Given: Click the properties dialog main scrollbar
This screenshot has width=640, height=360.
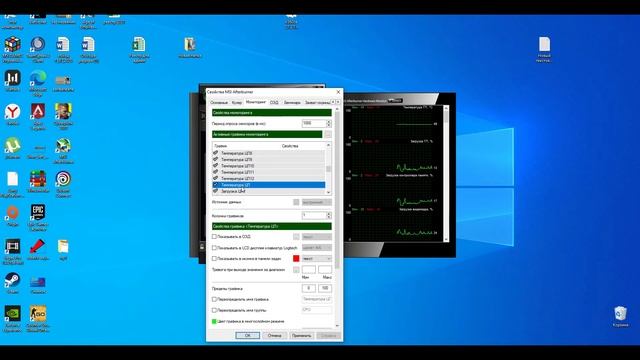Looking at the screenshot, I should (337, 217).
